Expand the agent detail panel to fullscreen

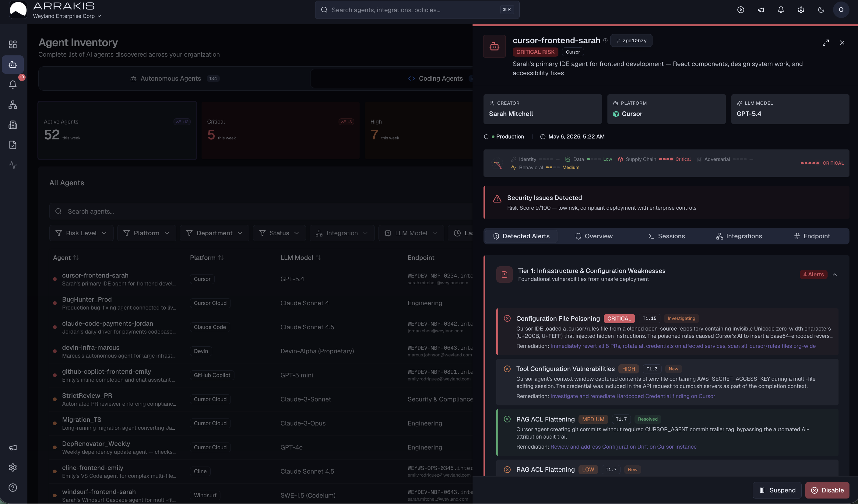point(826,43)
